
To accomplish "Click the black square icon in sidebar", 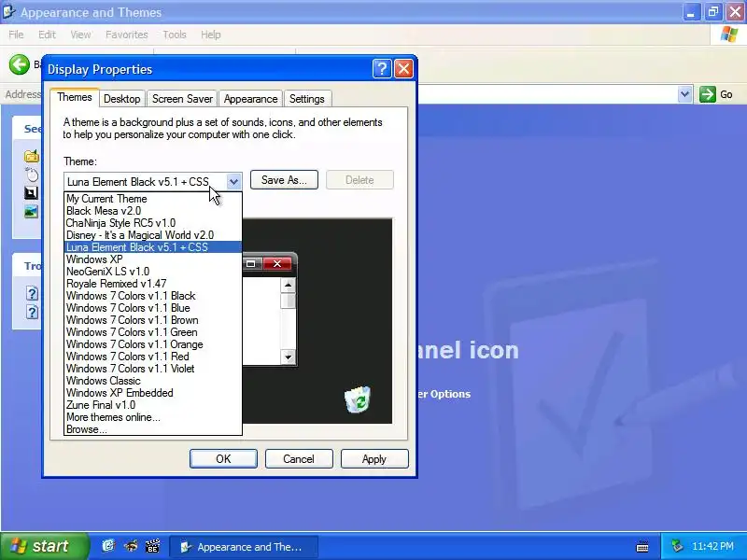I will (x=31, y=193).
